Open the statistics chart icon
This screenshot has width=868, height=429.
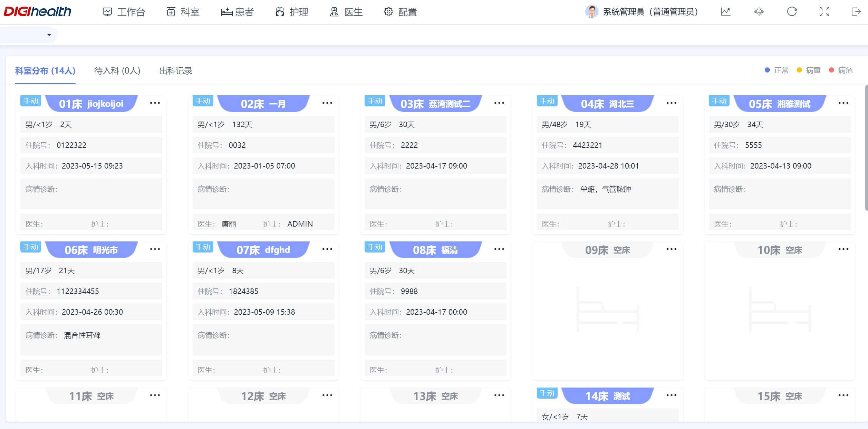(726, 12)
